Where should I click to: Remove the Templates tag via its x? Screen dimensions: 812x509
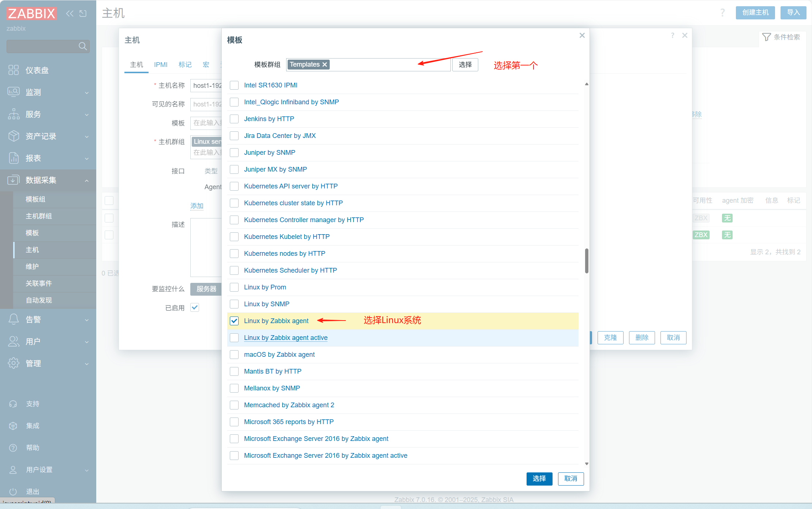coord(325,64)
